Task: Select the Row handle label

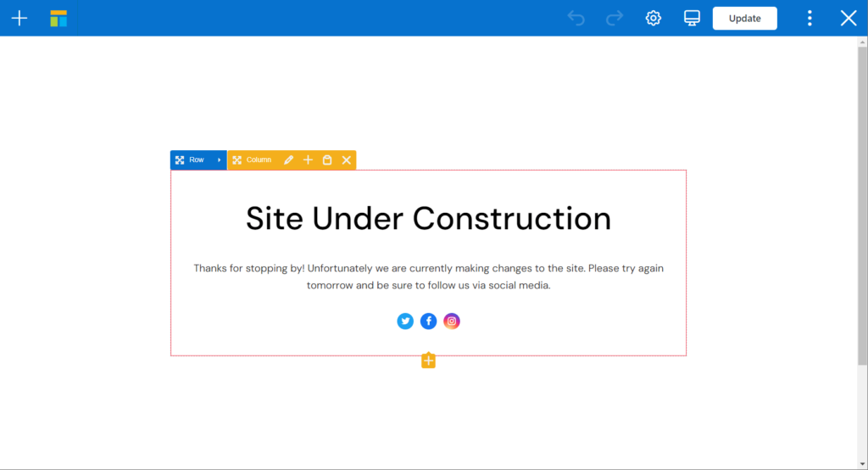Action: pyautogui.click(x=196, y=159)
